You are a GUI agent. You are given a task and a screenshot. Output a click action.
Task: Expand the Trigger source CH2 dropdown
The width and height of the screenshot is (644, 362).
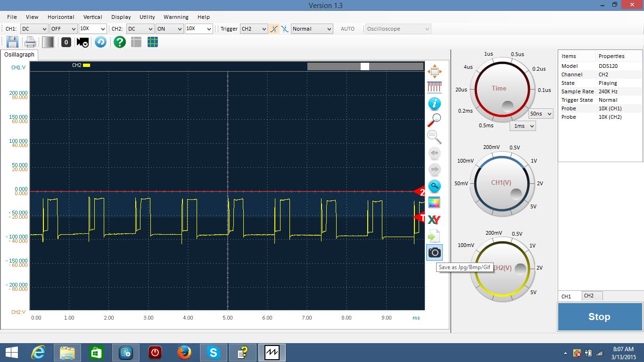[254, 29]
